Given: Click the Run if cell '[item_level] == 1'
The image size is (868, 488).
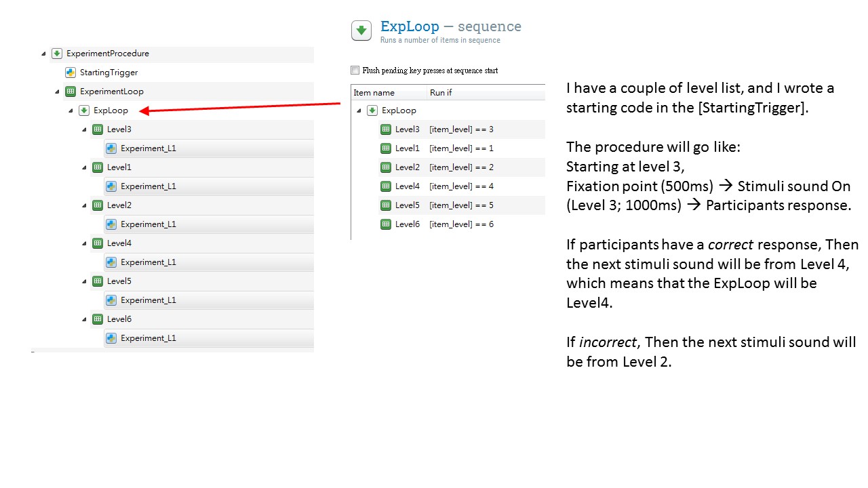Looking at the screenshot, I should click(462, 148).
